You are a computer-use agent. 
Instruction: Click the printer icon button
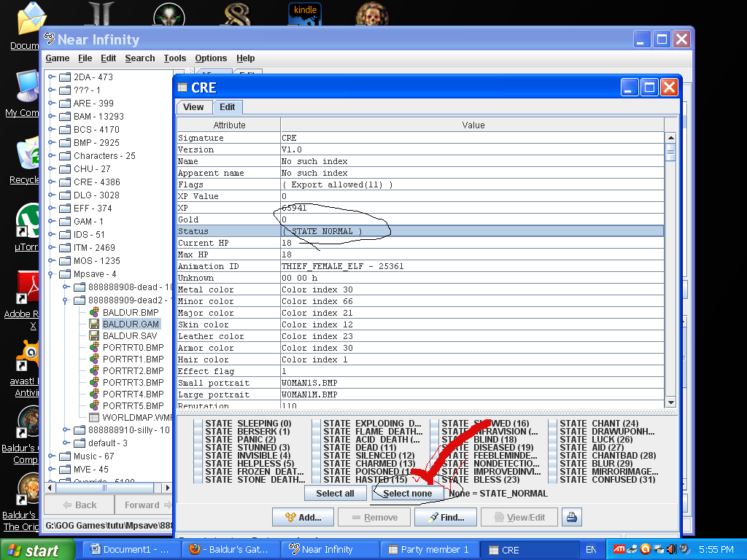point(571,517)
